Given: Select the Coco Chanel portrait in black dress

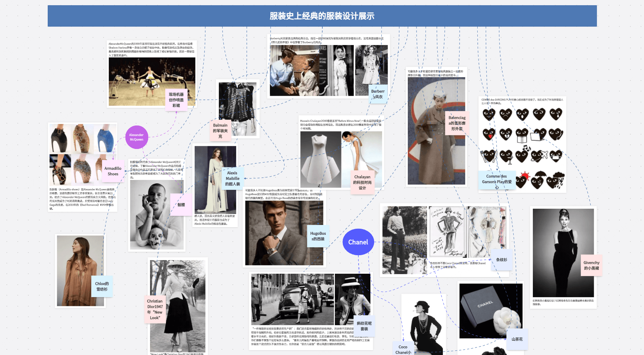Looking at the screenshot, I should (x=424, y=326).
